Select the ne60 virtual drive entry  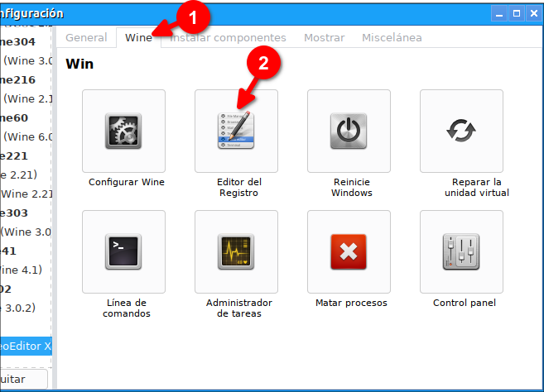pyautogui.click(x=15, y=118)
